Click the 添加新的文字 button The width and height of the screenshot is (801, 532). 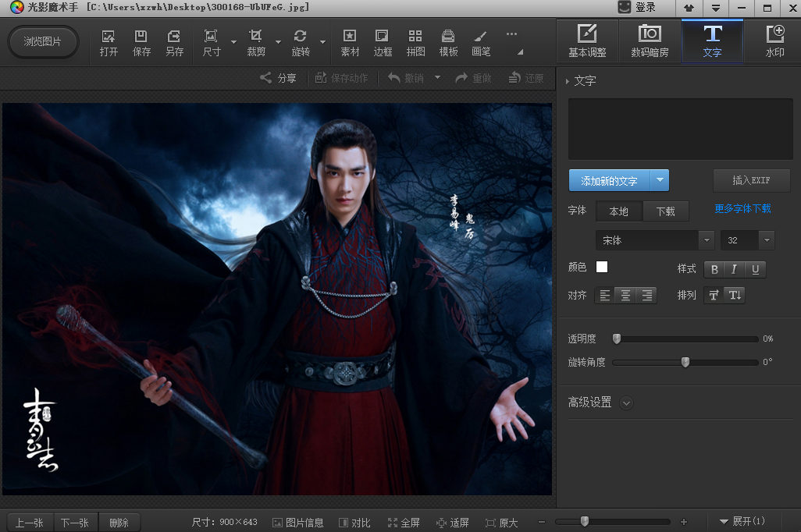point(610,181)
